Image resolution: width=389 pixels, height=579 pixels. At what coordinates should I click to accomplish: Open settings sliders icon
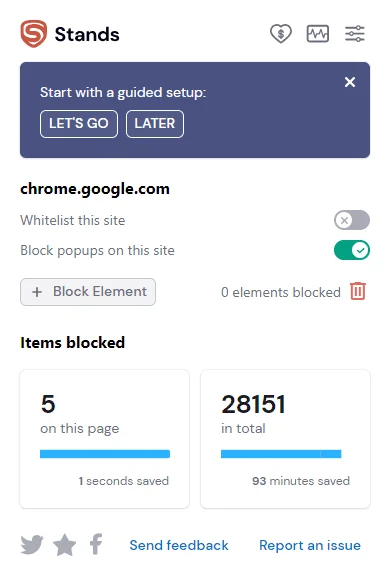point(355,34)
